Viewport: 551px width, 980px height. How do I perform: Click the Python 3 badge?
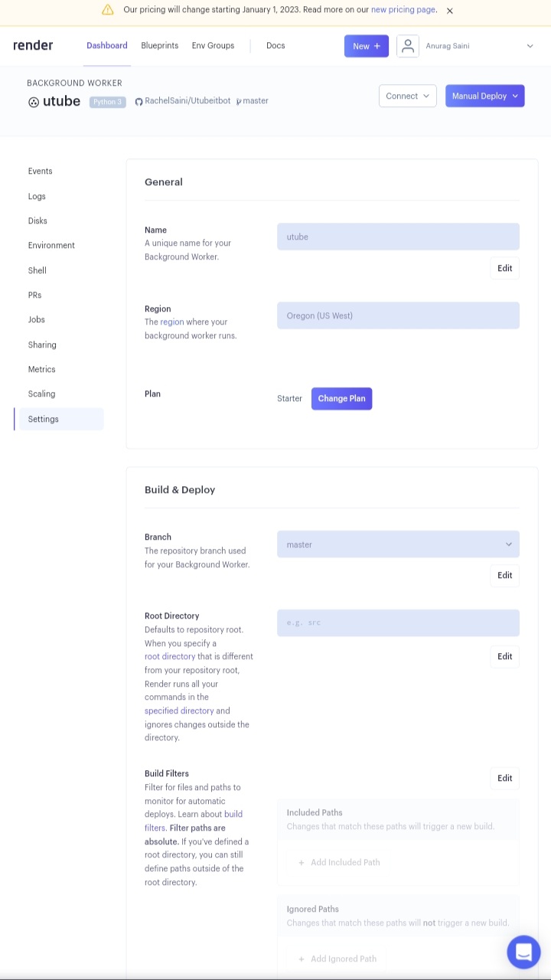(x=107, y=101)
